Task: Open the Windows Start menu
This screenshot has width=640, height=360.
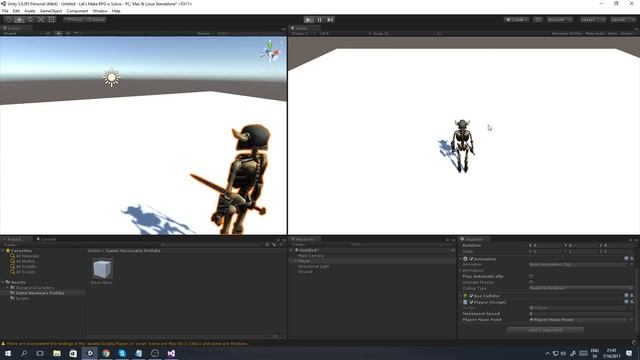Action: pyautogui.click(x=8, y=353)
